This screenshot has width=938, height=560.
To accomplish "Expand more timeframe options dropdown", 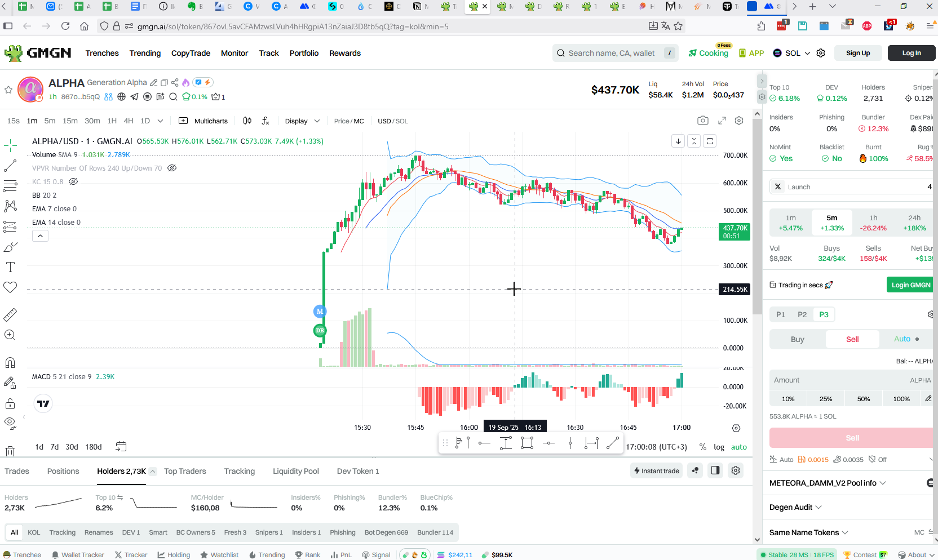I will click(x=160, y=121).
